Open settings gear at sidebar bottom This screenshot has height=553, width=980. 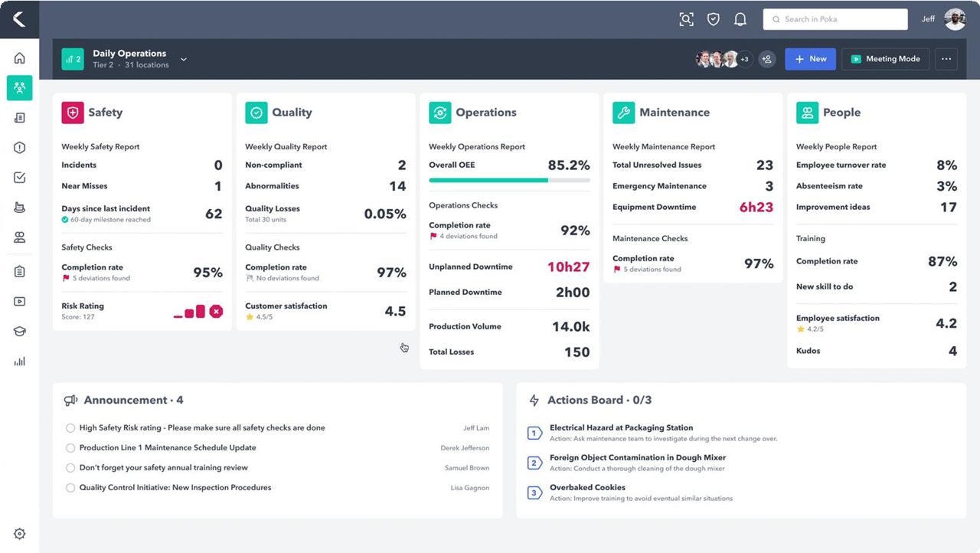coord(19,534)
